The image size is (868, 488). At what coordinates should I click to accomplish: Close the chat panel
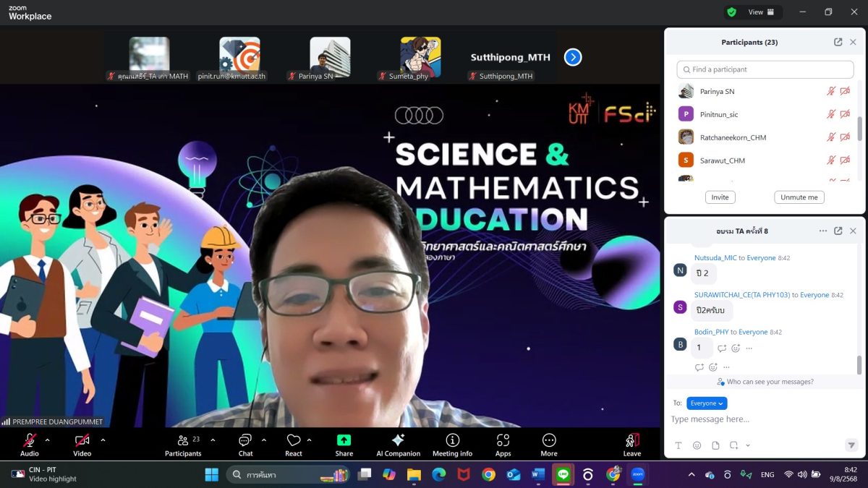click(853, 231)
